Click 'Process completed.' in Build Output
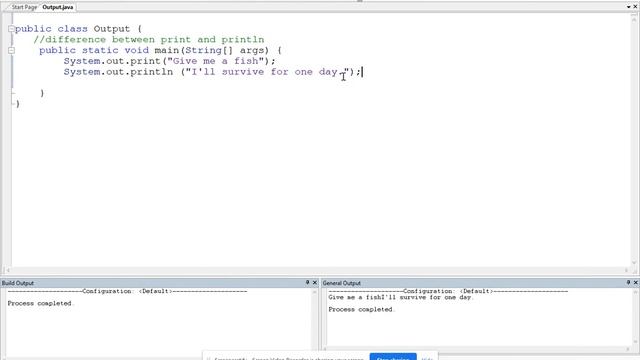 point(40,303)
